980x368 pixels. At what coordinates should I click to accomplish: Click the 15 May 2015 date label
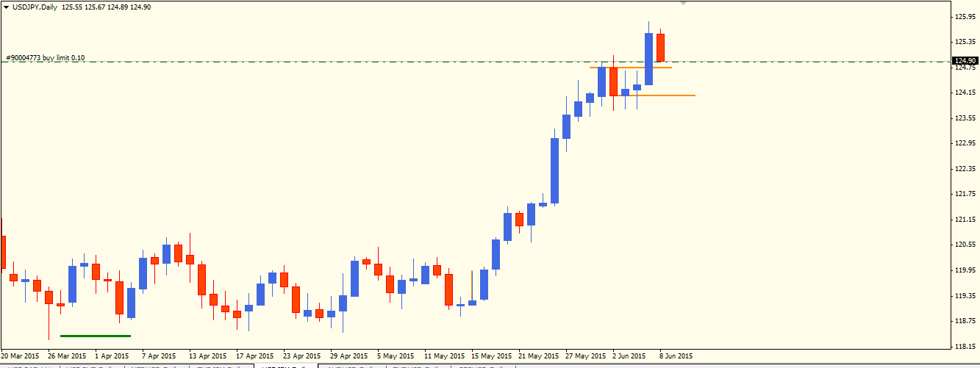tap(491, 356)
